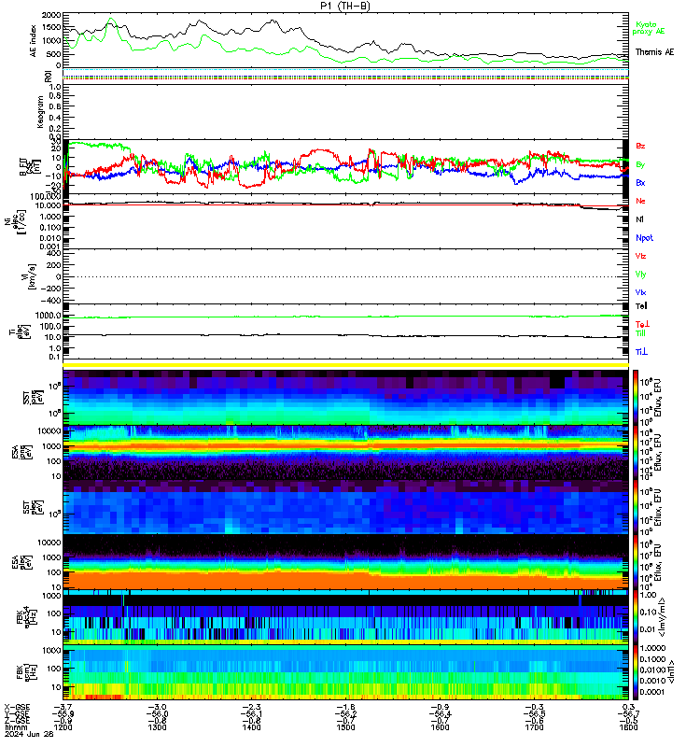Click the nT color bar for FBK scm1
Image resolution: width=700 pixels, height=747 pixels.
636,671
